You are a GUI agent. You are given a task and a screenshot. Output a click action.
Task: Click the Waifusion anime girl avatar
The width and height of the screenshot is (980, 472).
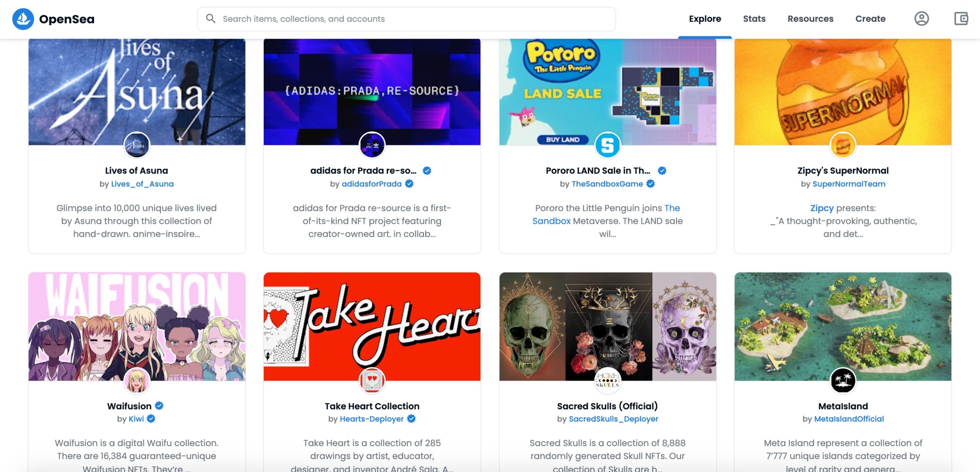pyautogui.click(x=137, y=381)
